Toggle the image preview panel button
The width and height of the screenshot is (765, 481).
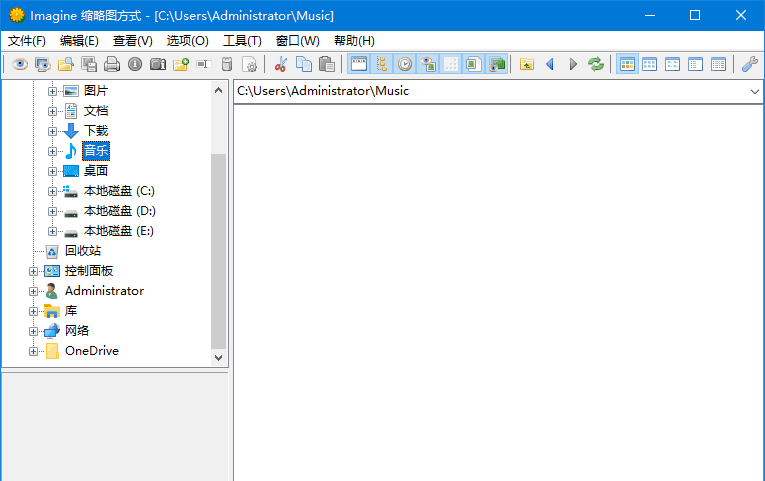click(x=428, y=64)
